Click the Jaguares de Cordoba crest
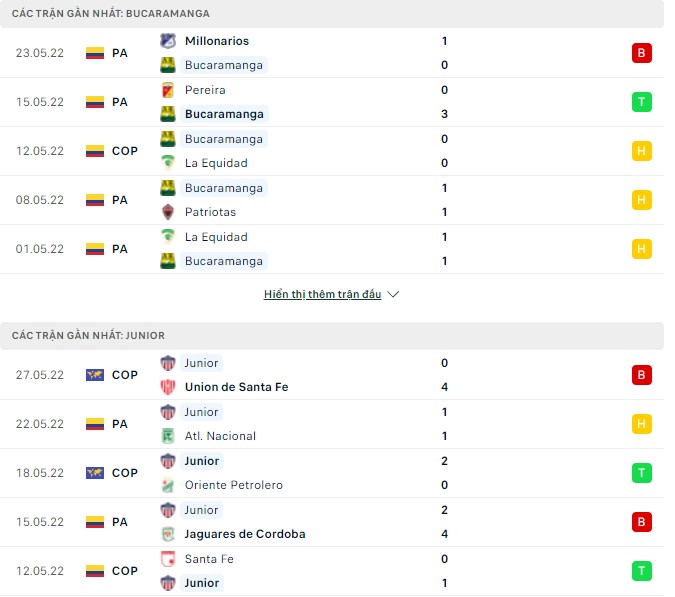The height and width of the screenshot is (597, 675). point(168,534)
